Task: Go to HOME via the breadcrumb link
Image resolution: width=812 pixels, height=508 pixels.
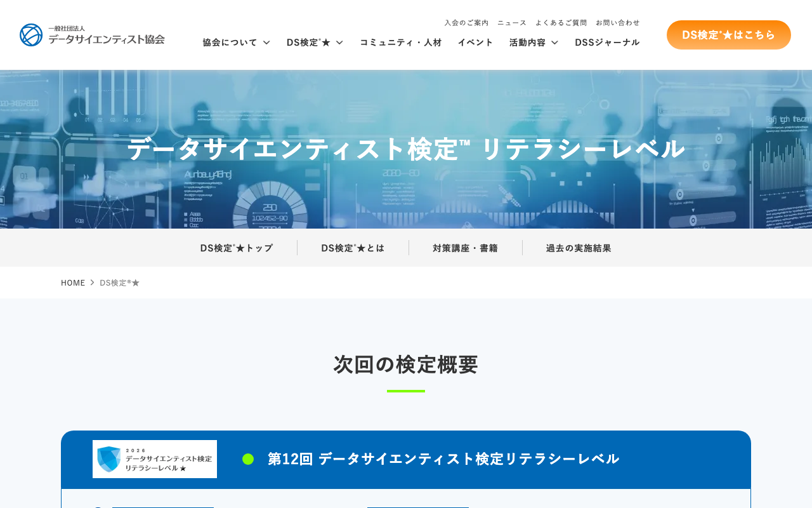Action: click(72, 282)
